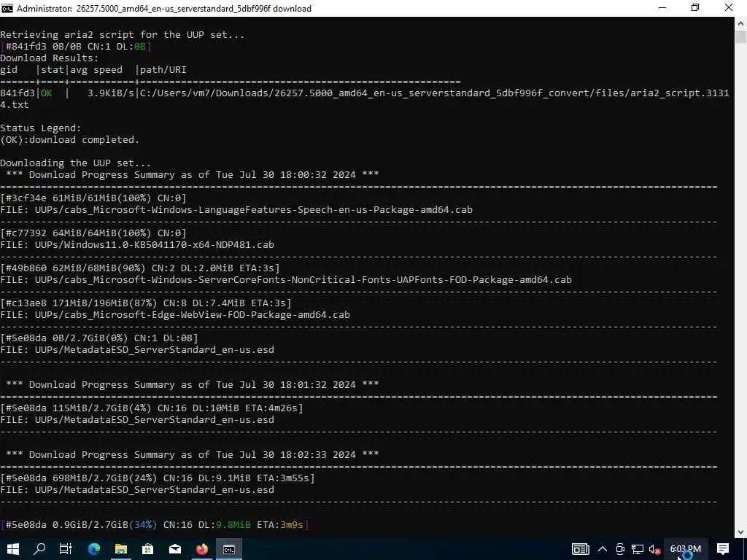Image resolution: width=747 pixels, height=560 pixels.
Task: Click the 'Download Results:' line
Action: point(49,58)
